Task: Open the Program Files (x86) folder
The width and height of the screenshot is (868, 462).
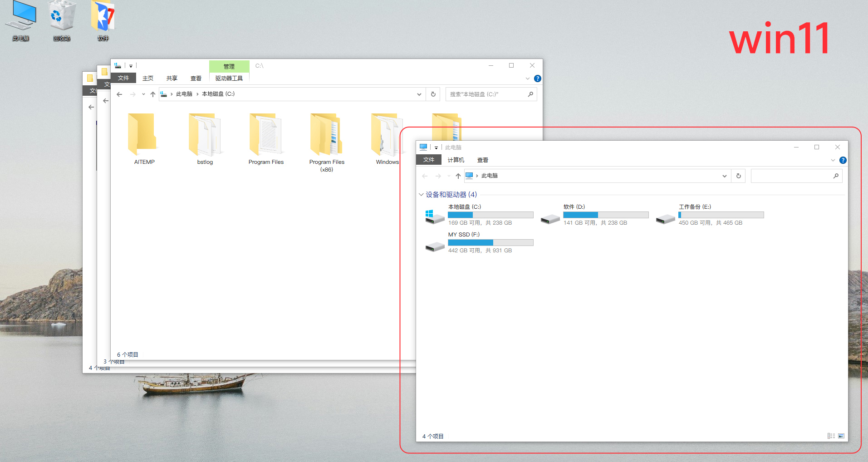Action: 327,142
